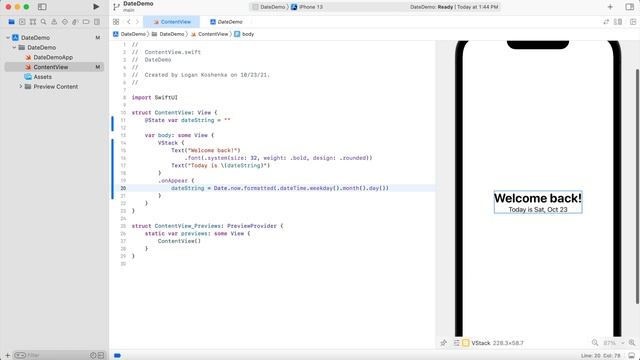
Task: Show the debug area bottom-right button
Action: point(632,356)
